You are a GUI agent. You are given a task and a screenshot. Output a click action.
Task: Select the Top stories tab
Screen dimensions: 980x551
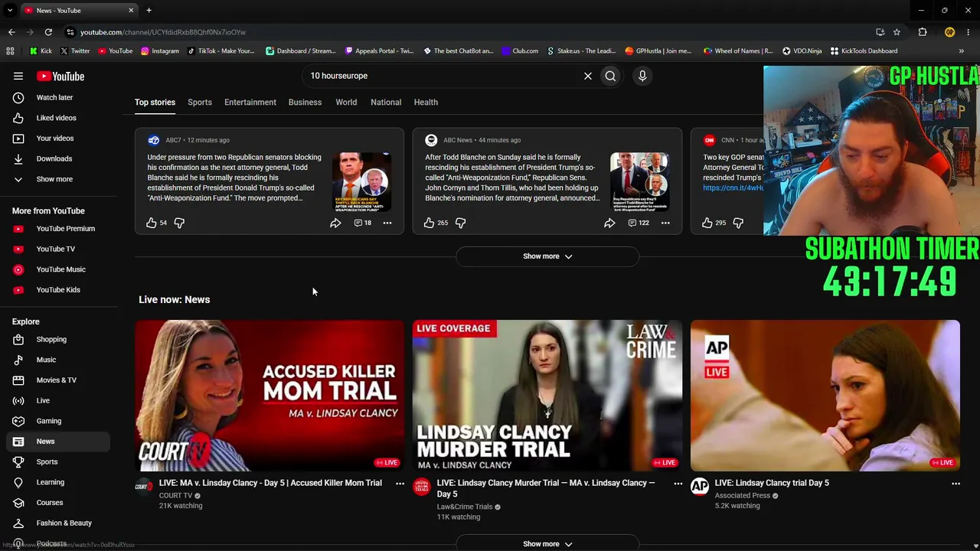(x=155, y=103)
